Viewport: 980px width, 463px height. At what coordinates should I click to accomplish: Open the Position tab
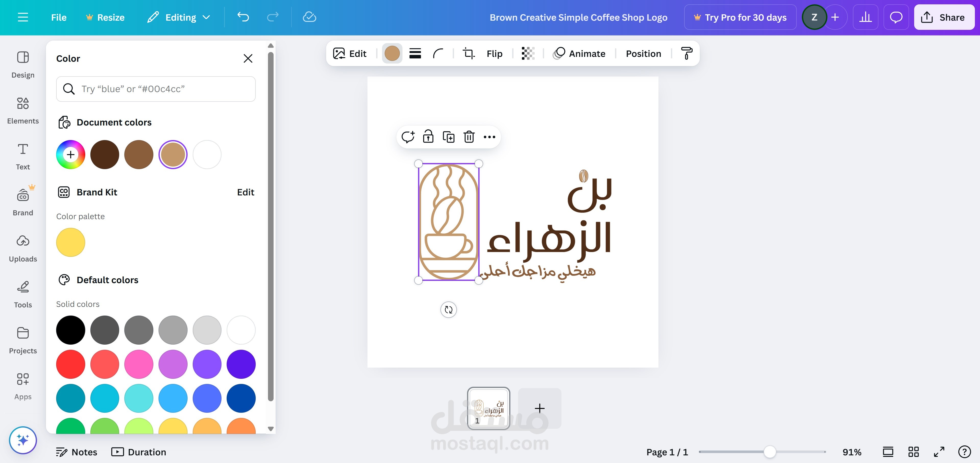click(x=643, y=54)
